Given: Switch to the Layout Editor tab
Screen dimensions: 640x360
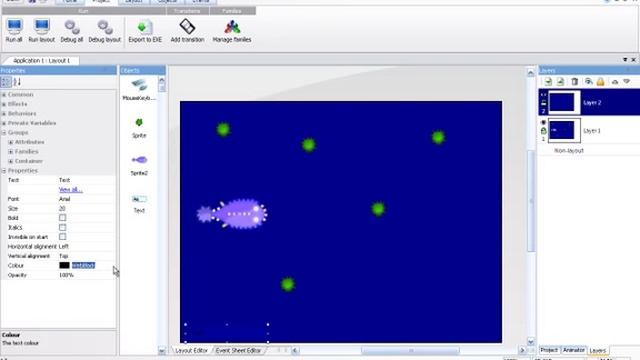Looking at the screenshot, I should click(191, 350).
